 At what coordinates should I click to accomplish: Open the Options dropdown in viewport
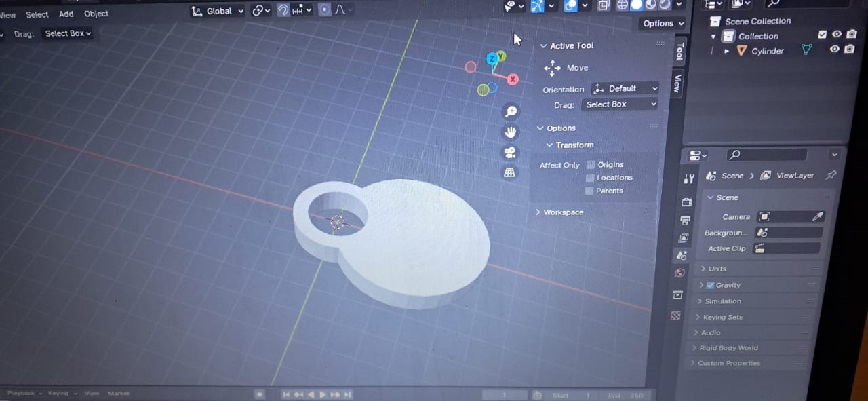(x=662, y=23)
